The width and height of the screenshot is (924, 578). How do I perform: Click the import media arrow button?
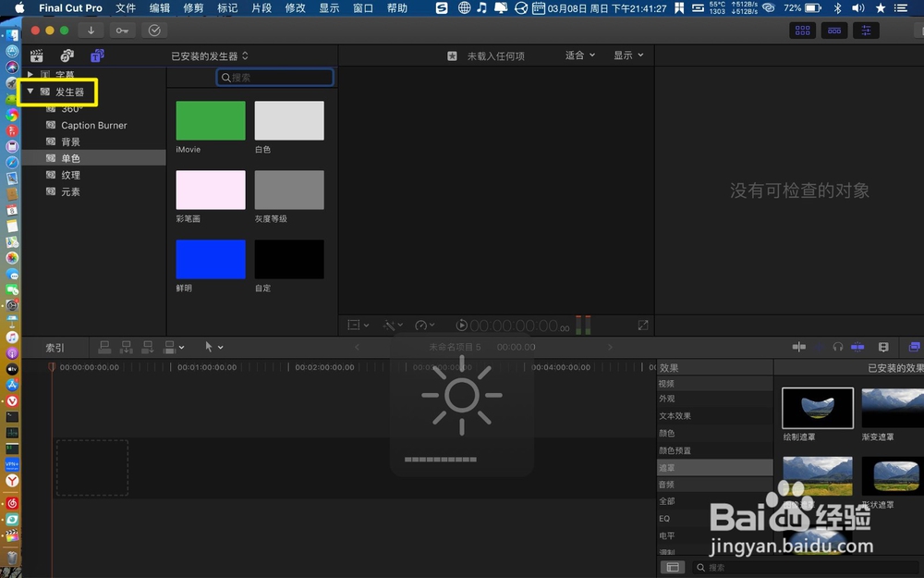[x=91, y=31]
